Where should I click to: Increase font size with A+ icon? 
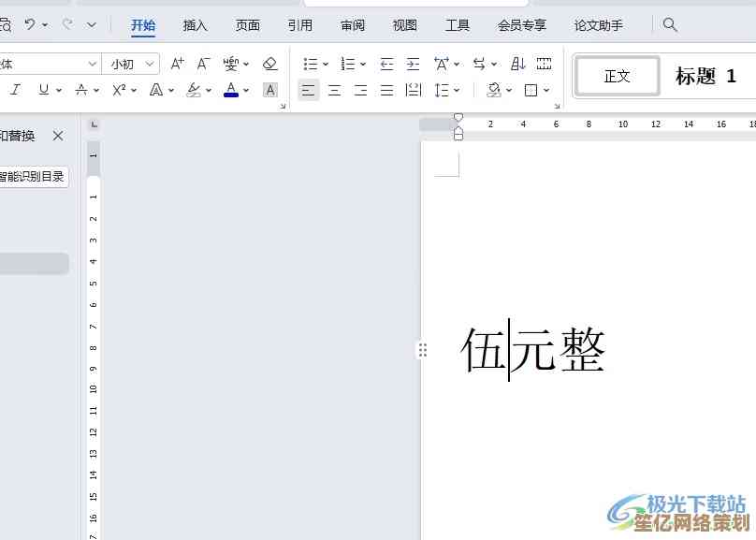click(178, 64)
